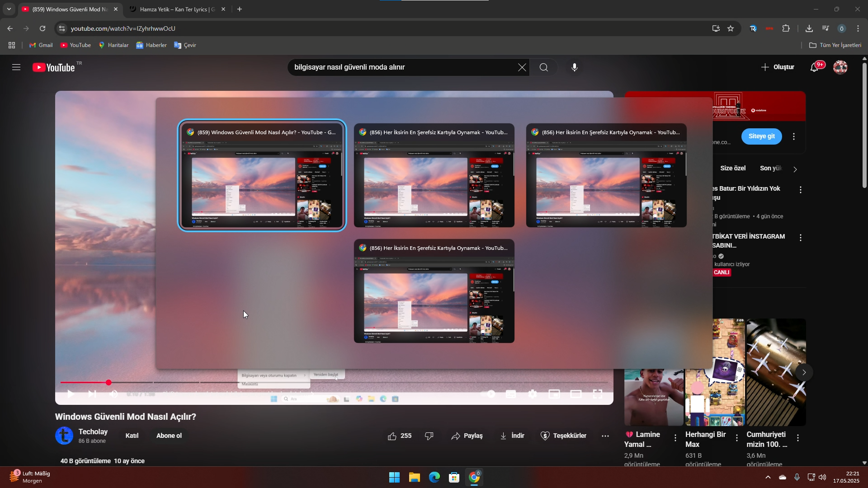Open the YouTube hamburger guide menu

click(16, 67)
